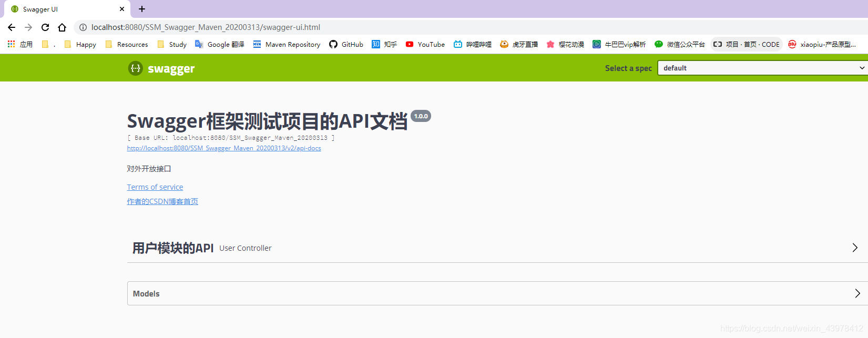Open the Bilibili (哔哩哔哩) bookmark
The width and height of the screenshot is (868, 338).
473,44
